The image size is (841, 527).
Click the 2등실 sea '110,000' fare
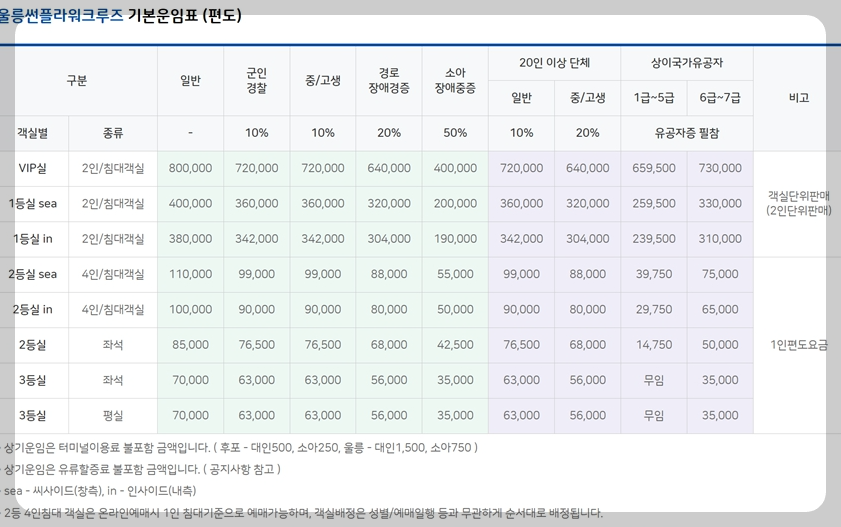click(x=190, y=274)
